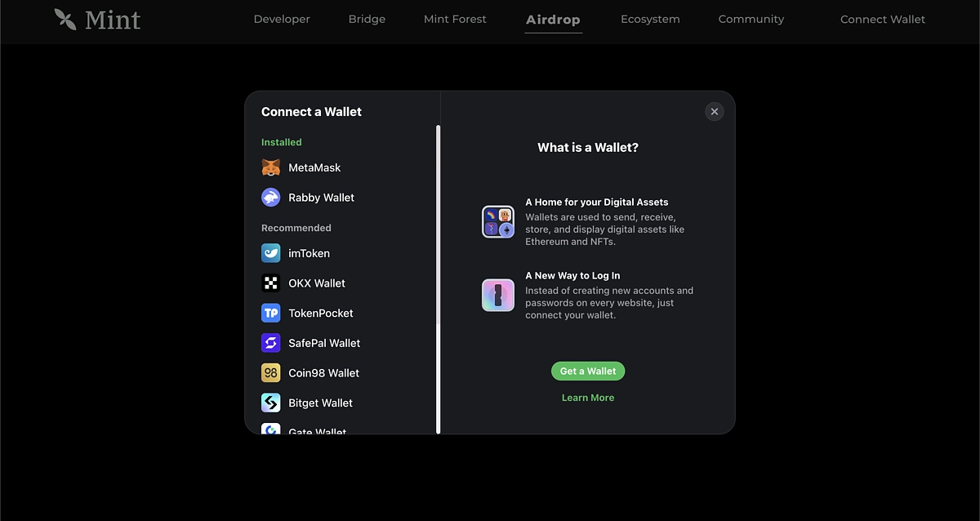
Task: Open the Learn More link
Action: click(588, 398)
